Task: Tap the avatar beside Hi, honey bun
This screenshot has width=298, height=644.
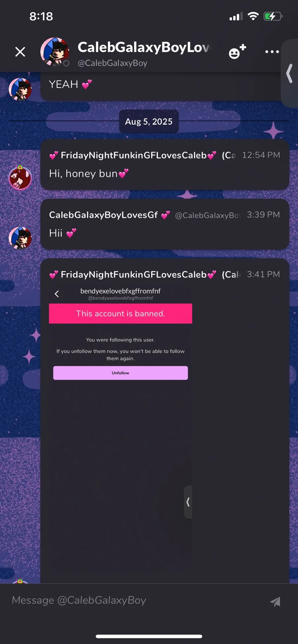Action: pyautogui.click(x=20, y=178)
